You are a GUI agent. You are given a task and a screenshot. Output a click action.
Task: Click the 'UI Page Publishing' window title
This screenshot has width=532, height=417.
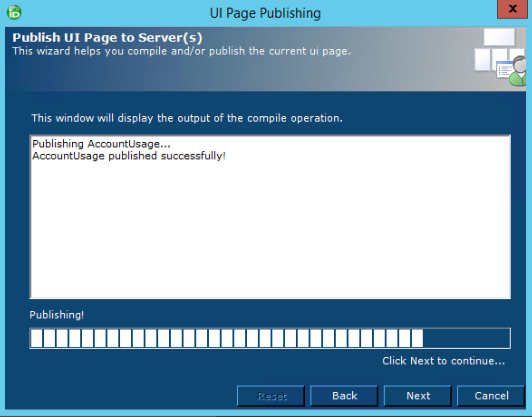[265, 13]
